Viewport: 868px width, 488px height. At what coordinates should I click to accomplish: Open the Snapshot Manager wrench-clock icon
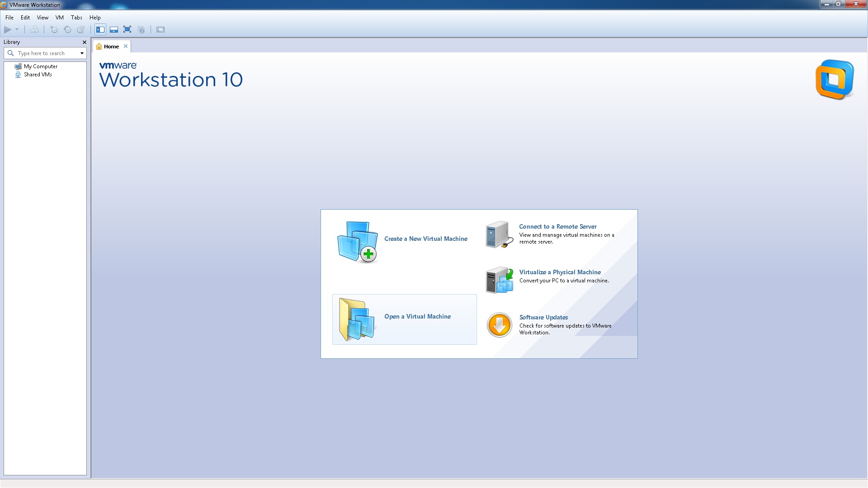(x=81, y=30)
